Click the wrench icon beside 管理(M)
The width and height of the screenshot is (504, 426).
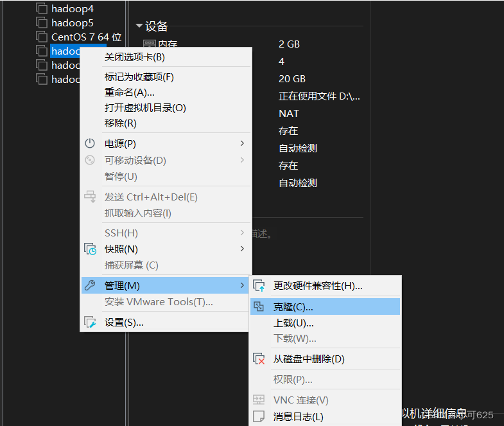[x=90, y=285]
